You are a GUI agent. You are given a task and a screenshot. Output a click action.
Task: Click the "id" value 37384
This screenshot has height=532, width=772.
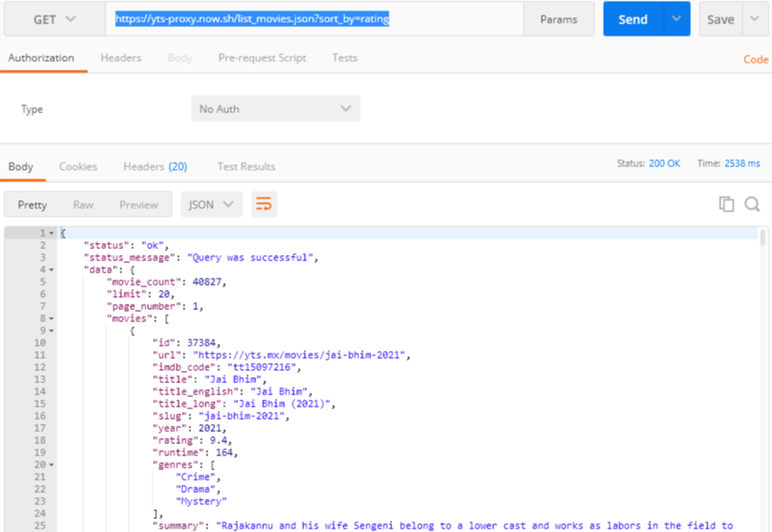point(201,343)
